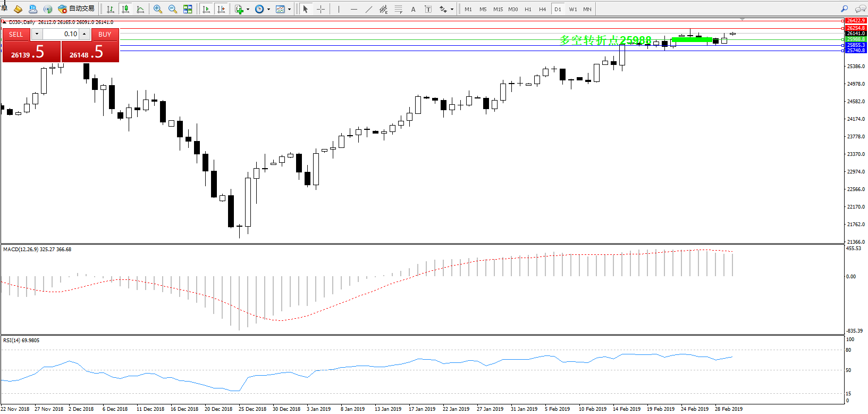Screen dimensions: 868x414
Task: Expand the templates dropdown arrow
Action: point(289,9)
